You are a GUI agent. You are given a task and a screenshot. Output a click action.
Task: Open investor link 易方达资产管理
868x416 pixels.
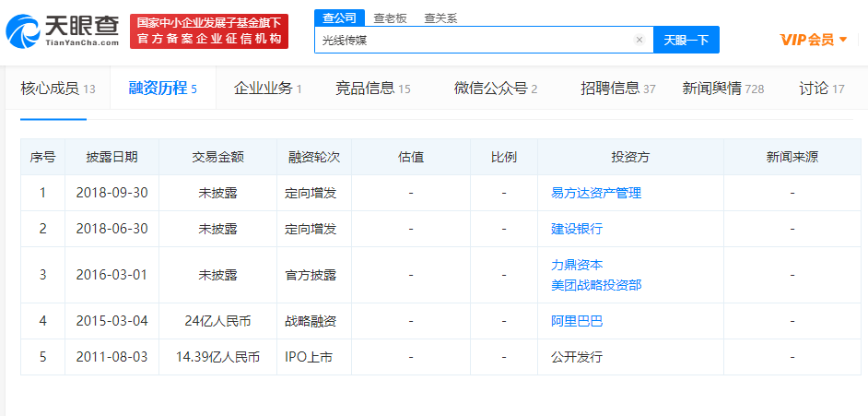click(595, 193)
